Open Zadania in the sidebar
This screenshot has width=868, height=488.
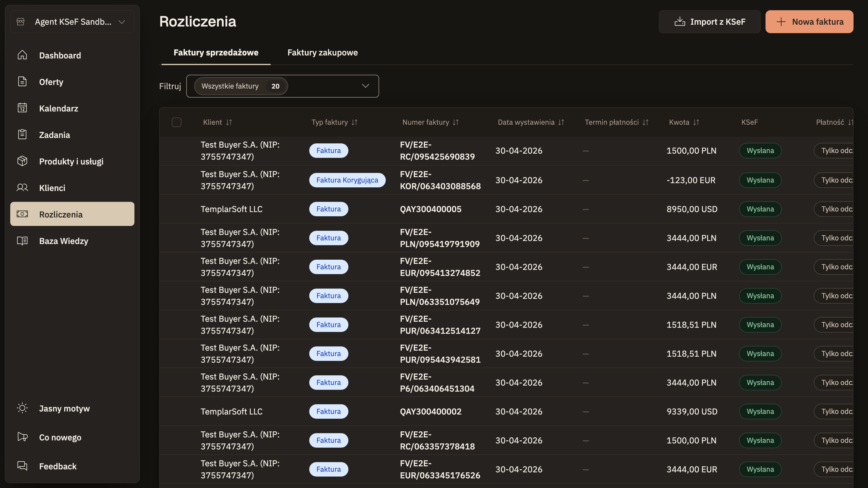72,135
